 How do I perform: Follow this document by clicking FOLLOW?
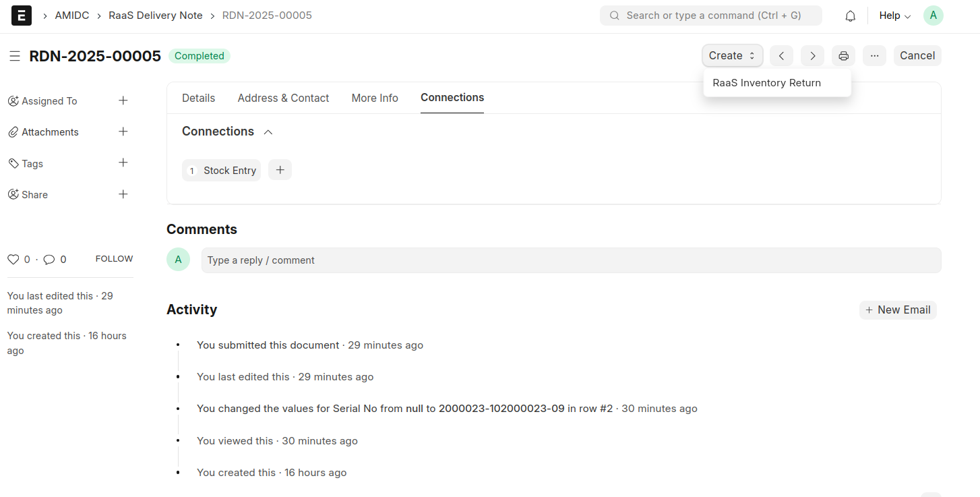(113, 258)
